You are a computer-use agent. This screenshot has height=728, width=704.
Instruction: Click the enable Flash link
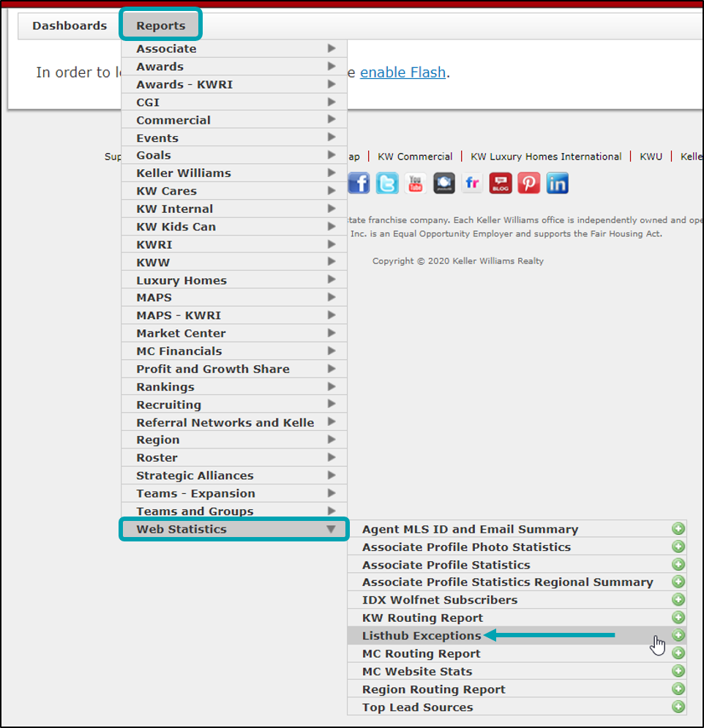(402, 72)
